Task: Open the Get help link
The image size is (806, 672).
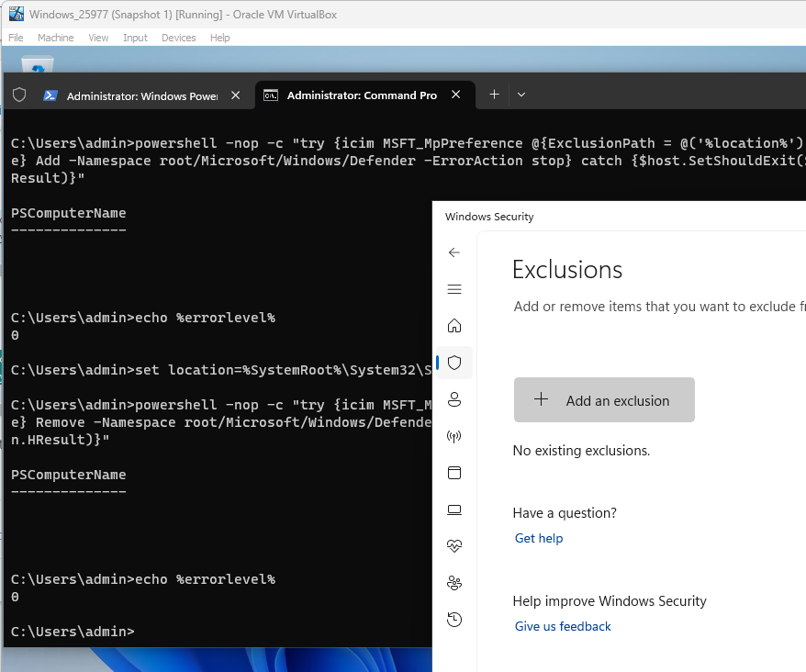Action: pos(539,538)
